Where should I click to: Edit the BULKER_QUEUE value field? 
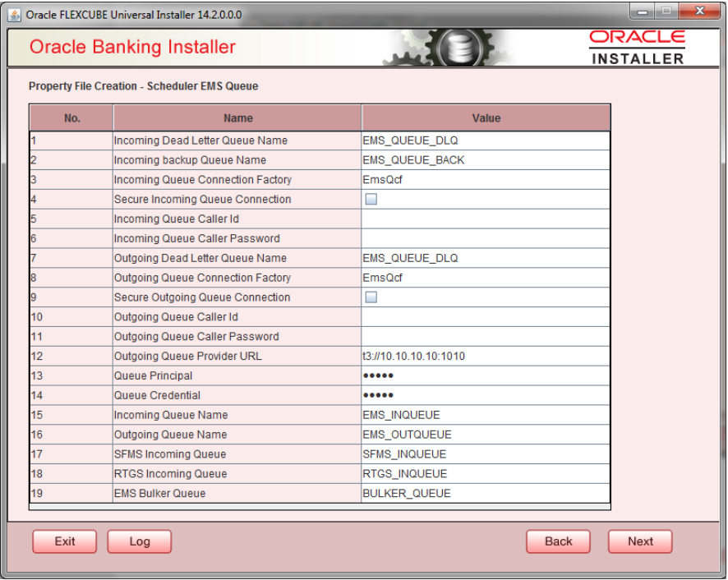[486, 493]
